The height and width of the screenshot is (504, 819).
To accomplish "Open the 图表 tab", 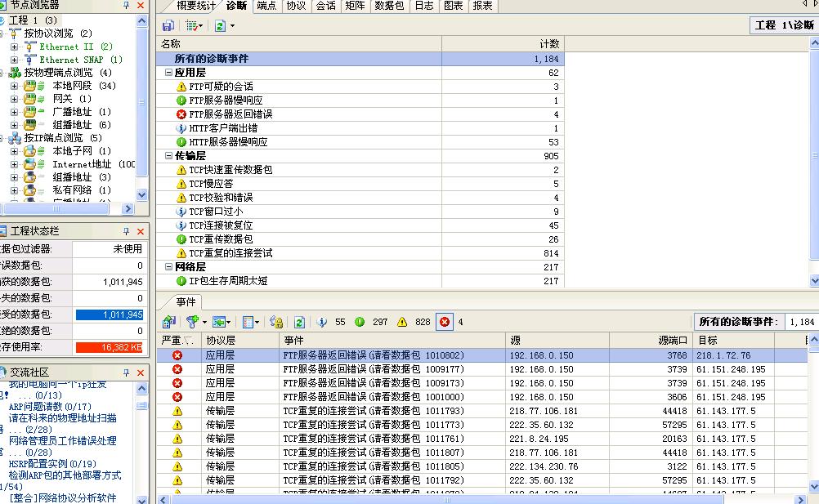I will click(x=453, y=5).
